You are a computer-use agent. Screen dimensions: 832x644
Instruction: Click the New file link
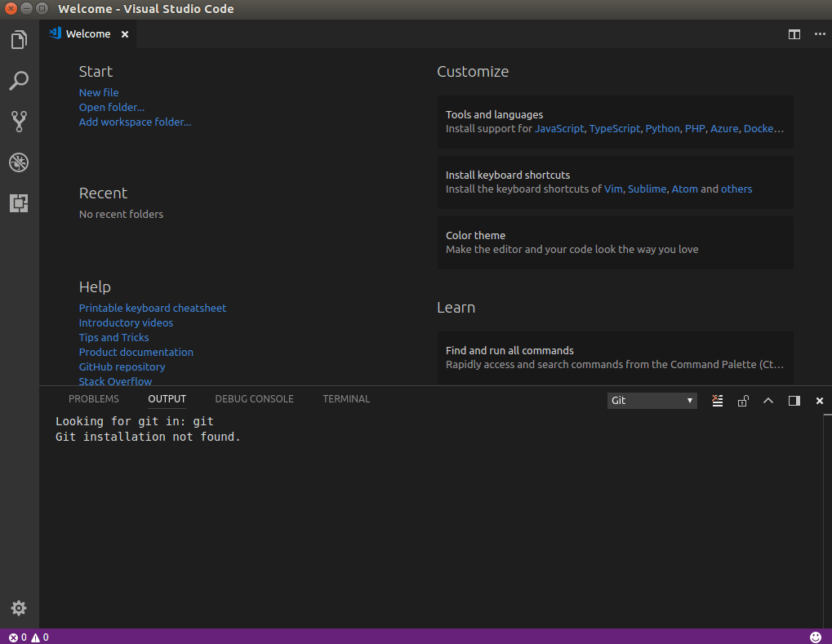(x=99, y=92)
